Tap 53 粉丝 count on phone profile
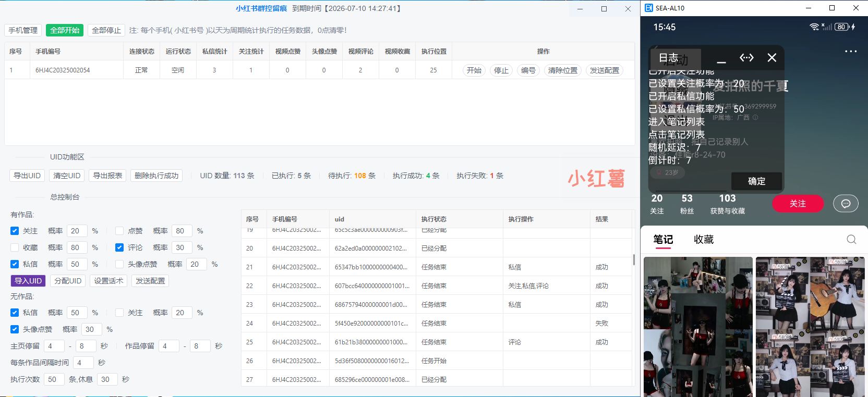The width and height of the screenshot is (868, 397). (x=687, y=204)
